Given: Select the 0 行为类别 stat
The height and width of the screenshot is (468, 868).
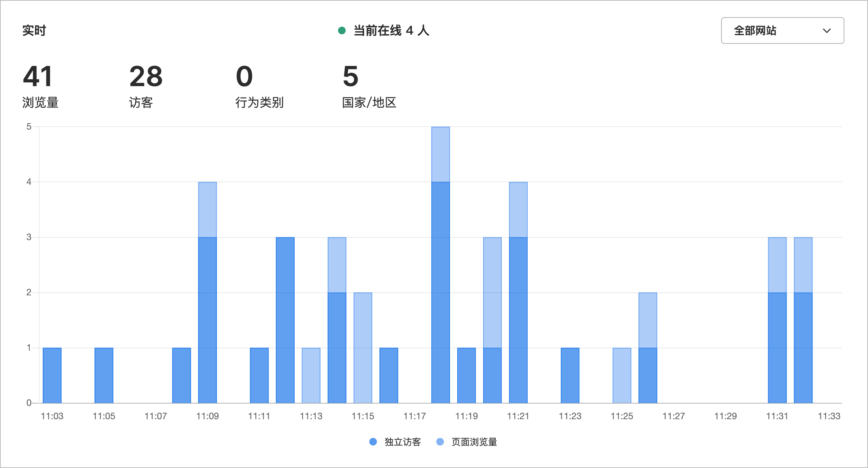Looking at the screenshot, I should 260,87.
